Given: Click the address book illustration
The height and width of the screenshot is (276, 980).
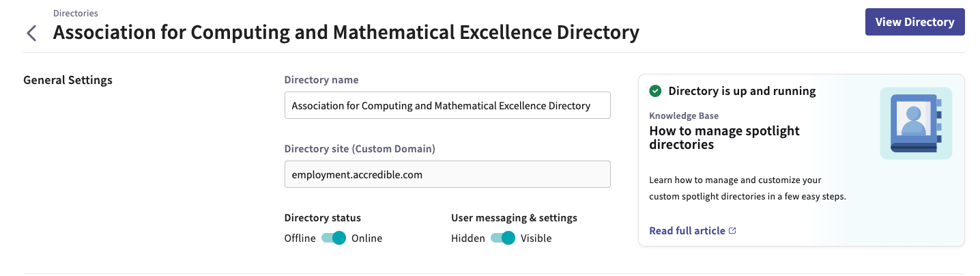Looking at the screenshot, I should tap(916, 123).
